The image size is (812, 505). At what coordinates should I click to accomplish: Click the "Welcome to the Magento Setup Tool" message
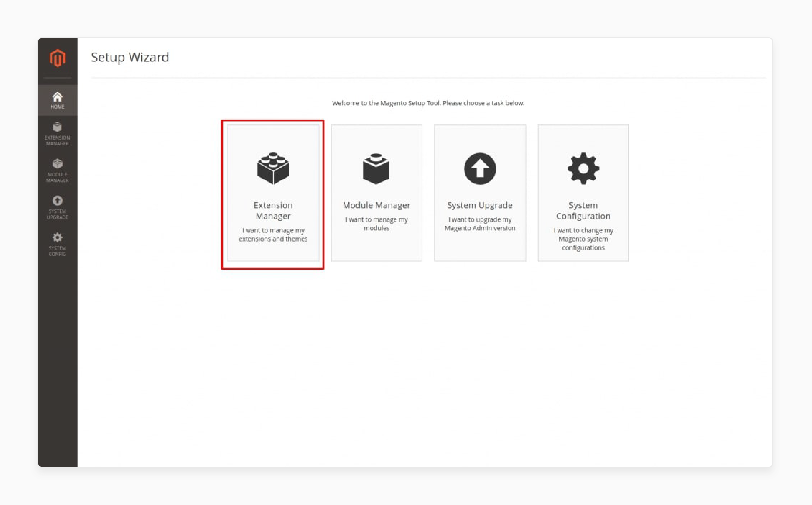[x=428, y=103]
